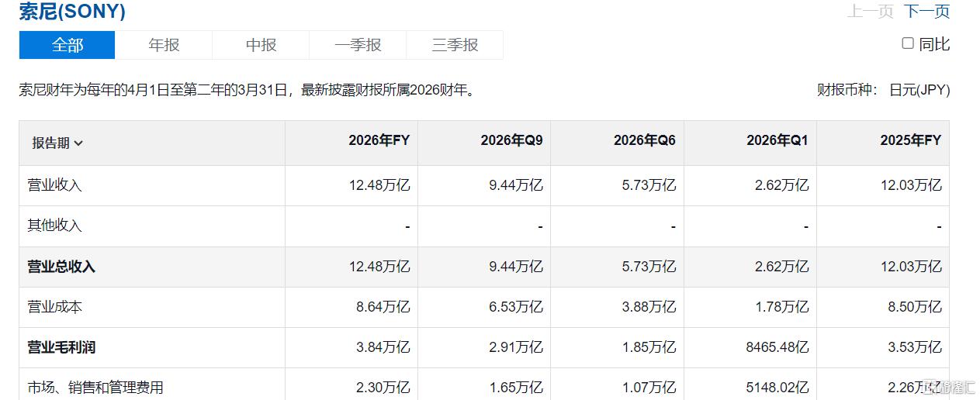Switch to the 三季报 tab
Image resolution: width=980 pixels, height=400 pixels.
455,45
